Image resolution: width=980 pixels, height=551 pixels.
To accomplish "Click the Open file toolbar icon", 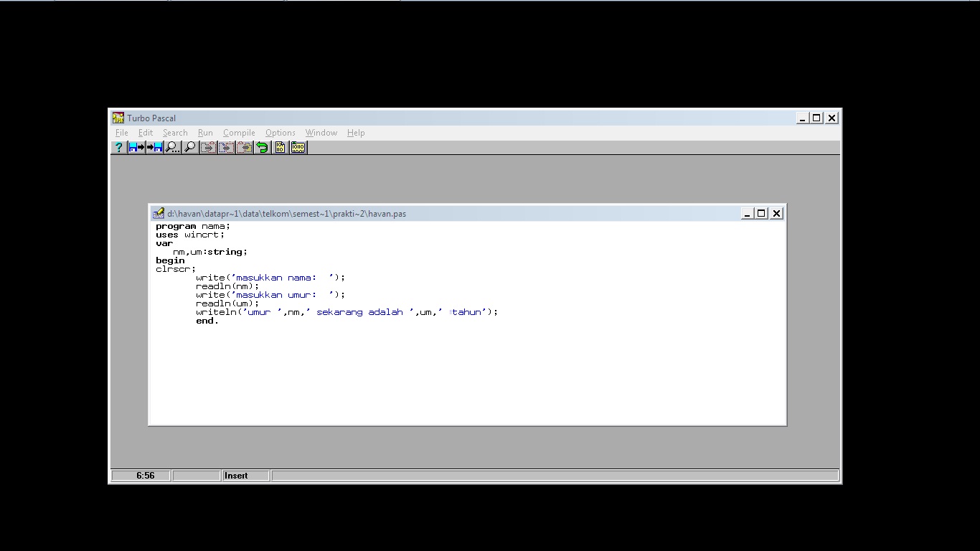I will tap(136, 147).
